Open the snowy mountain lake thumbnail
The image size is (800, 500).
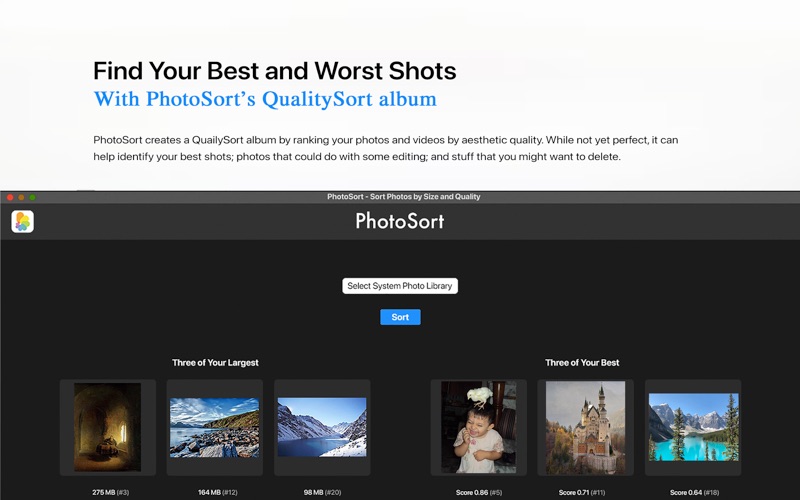(322, 427)
